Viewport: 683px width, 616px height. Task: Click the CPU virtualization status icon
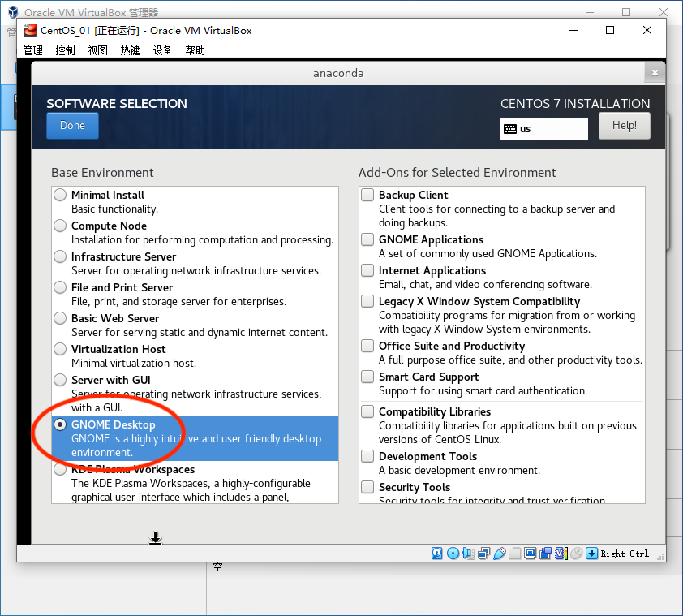click(561, 554)
